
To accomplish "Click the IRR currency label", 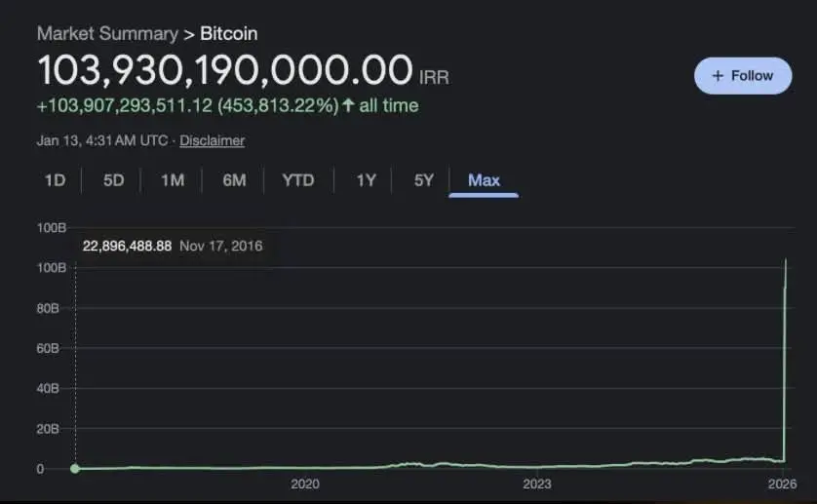I will click(434, 77).
